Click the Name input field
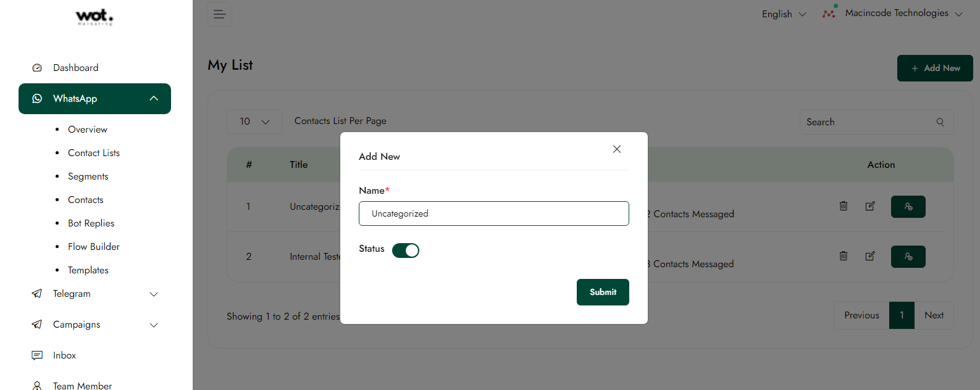 click(493, 214)
